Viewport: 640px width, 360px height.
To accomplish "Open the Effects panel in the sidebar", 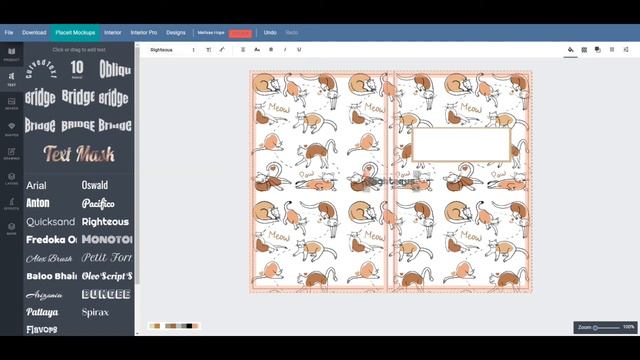I will pyautogui.click(x=11, y=204).
